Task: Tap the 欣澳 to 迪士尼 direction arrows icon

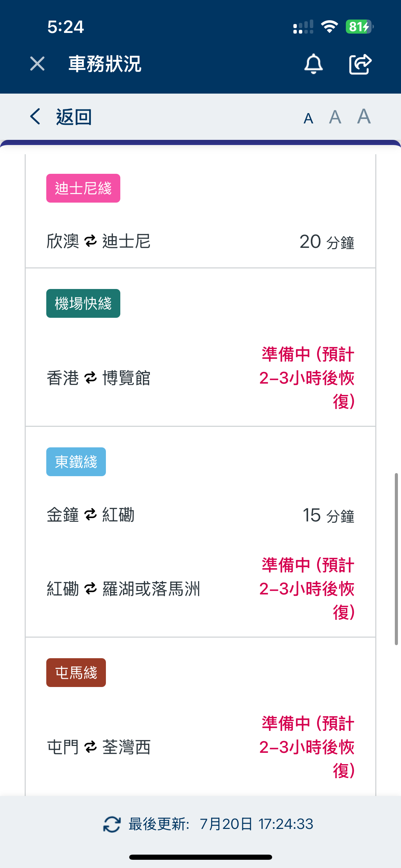Action: coord(91,241)
